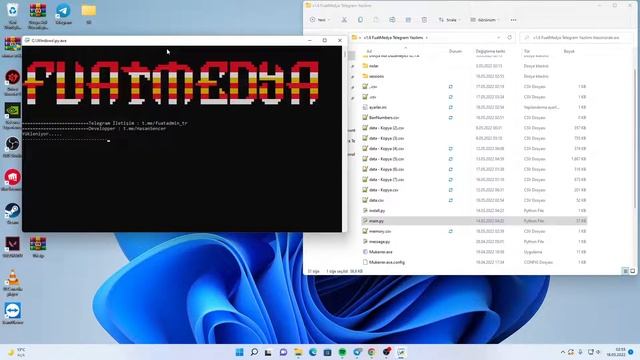Open the Sırala (Sort) dropdown in Explorer

click(449, 20)
